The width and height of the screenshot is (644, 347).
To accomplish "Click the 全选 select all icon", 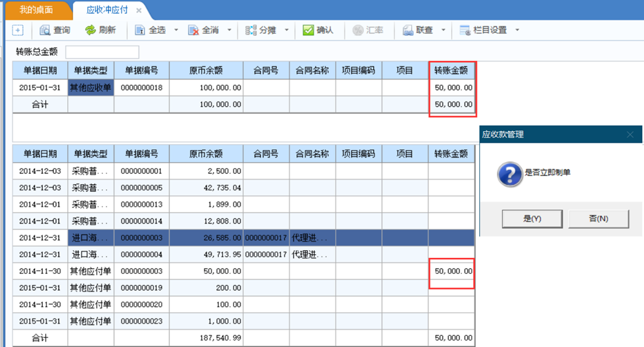I will 140,30.
